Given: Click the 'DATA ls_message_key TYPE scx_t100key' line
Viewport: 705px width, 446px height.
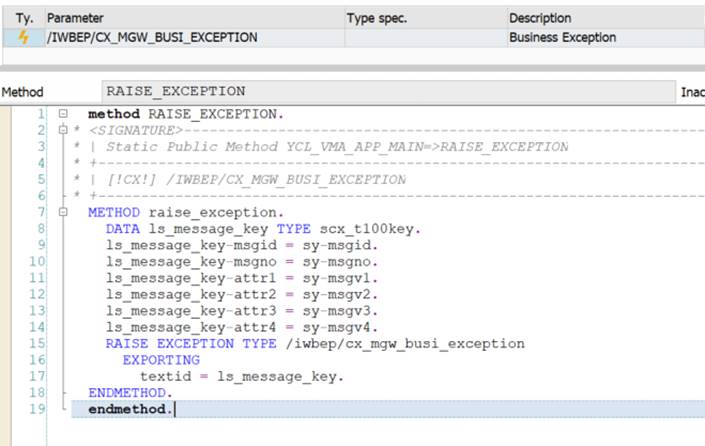Looking at the screenshot, I should 263,229.
